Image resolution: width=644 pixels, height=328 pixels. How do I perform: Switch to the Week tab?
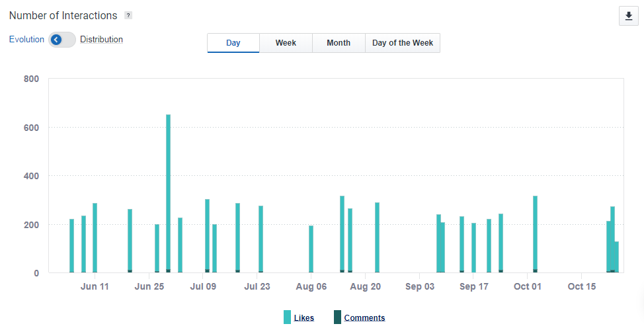click(x=286, y=43)
